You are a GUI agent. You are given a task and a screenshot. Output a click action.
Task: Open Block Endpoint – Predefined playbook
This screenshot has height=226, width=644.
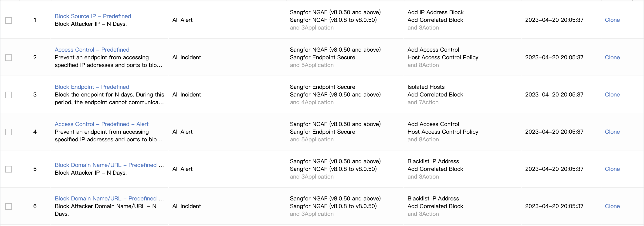pyautogui.click(x=92, y=87)
